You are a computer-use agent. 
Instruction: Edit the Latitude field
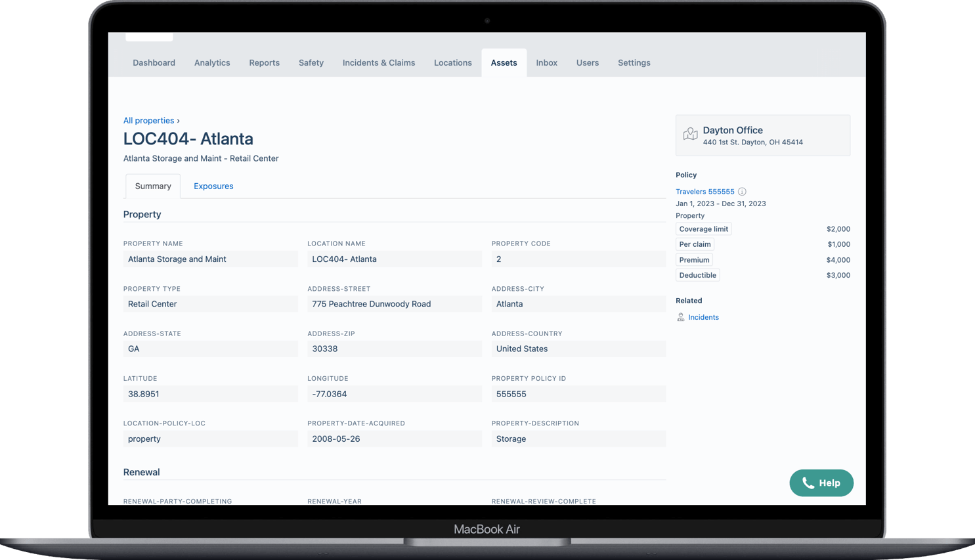[x=210, y=393]
